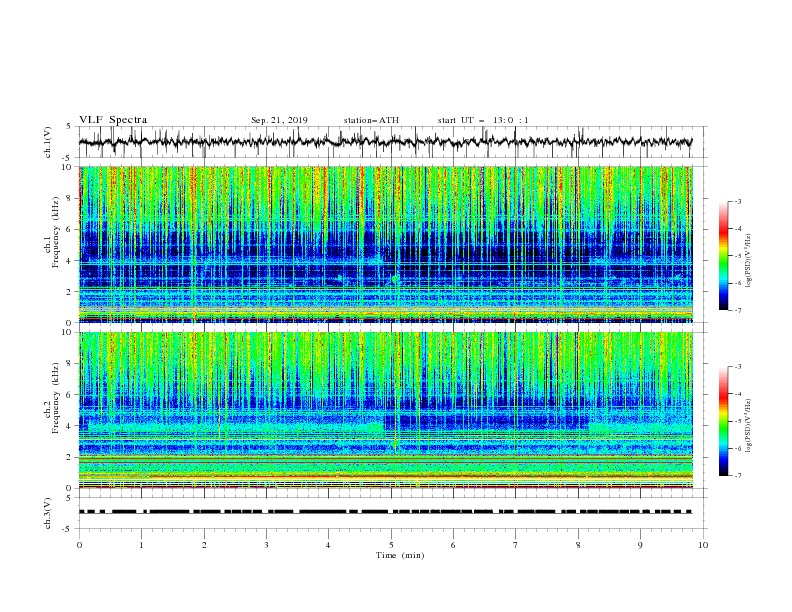Click the "-3" label on ch.2 color bar
This screenshot has width=792, height=612.
pyautogui.click(x=737, y=366)
